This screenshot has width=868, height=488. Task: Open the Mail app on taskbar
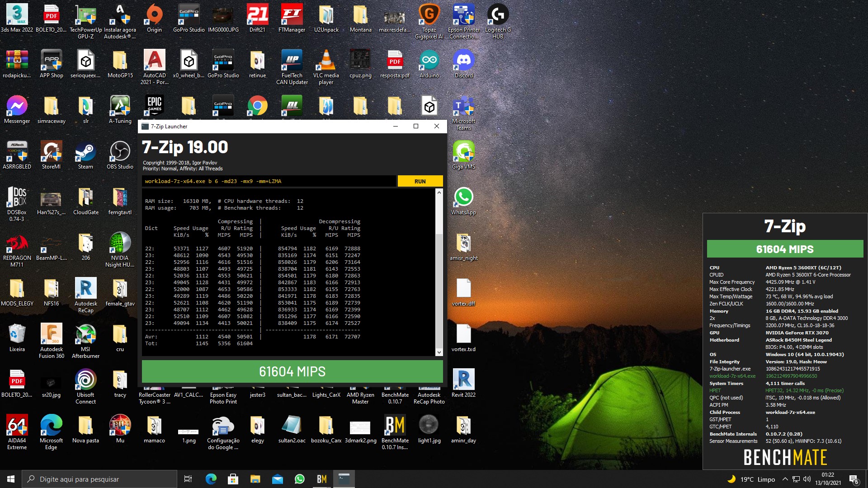coord(277,479)
